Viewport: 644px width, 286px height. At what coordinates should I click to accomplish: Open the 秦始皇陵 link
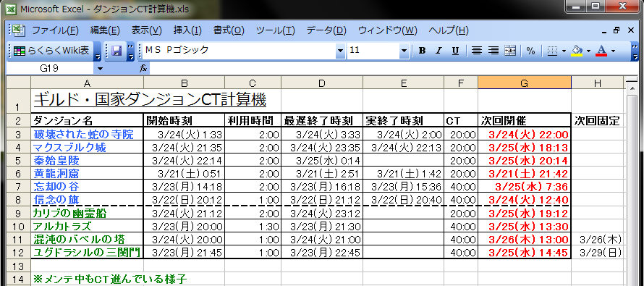click(56, 160)
